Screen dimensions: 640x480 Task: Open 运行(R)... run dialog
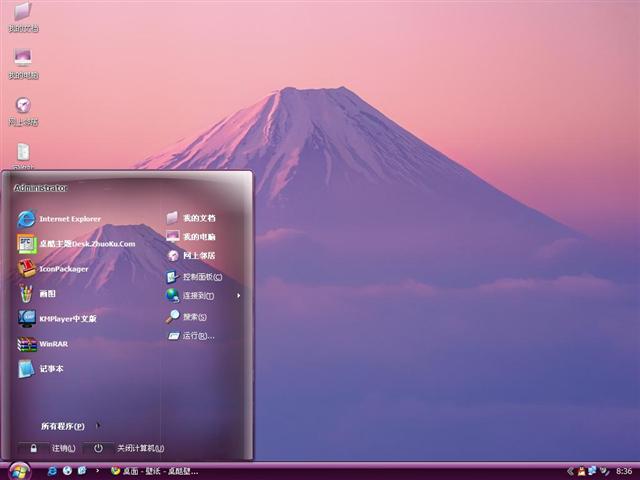click(x=191, y=336)
